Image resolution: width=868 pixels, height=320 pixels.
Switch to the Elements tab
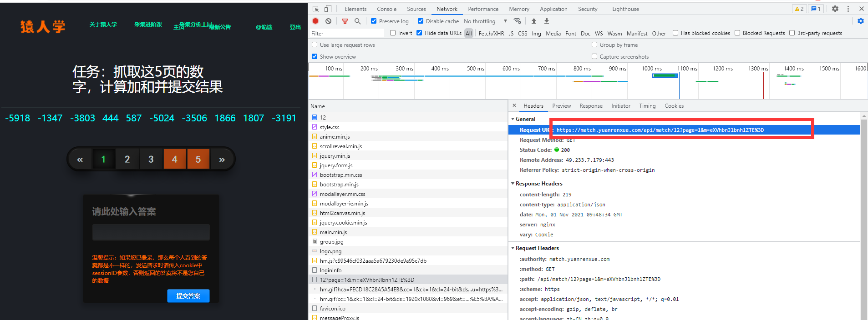tap(355, 9)
